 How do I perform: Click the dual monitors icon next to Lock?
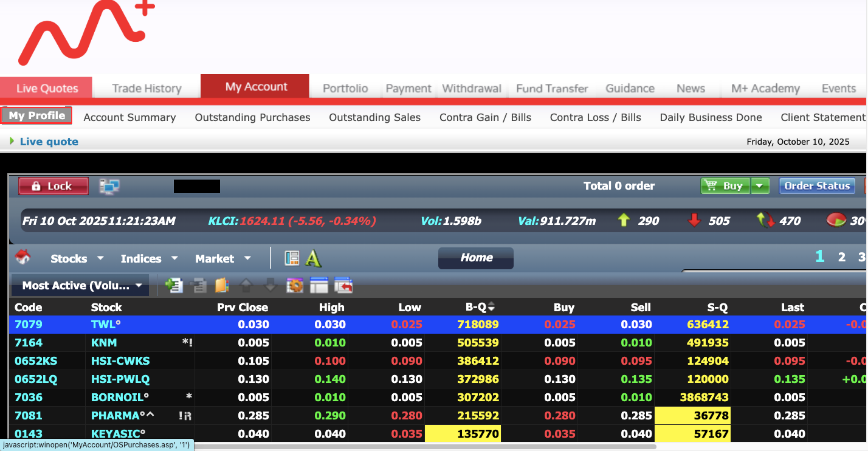point(109,186)
